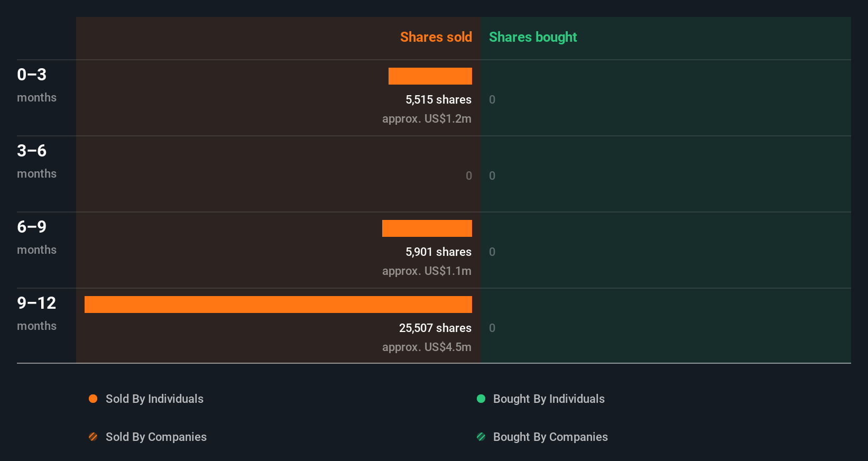
Task: Click the '25,507 shares' value
Action: coord(435,328)
